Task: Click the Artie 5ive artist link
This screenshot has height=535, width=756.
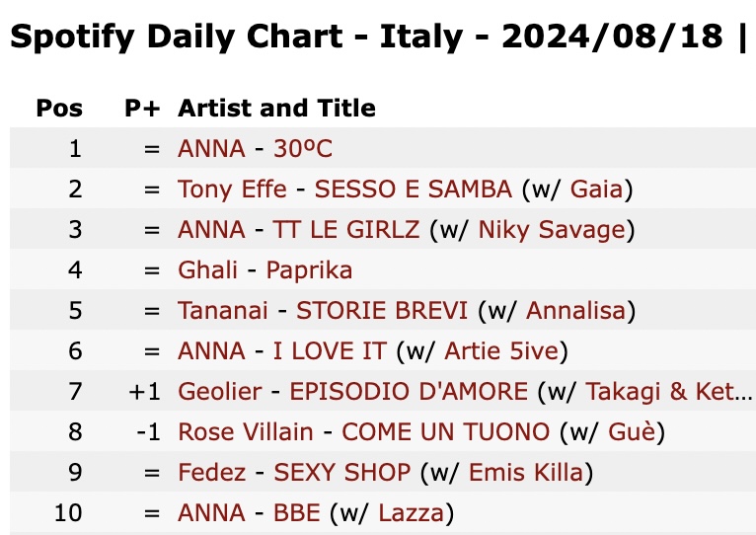Action: click(x=501, y=350)
